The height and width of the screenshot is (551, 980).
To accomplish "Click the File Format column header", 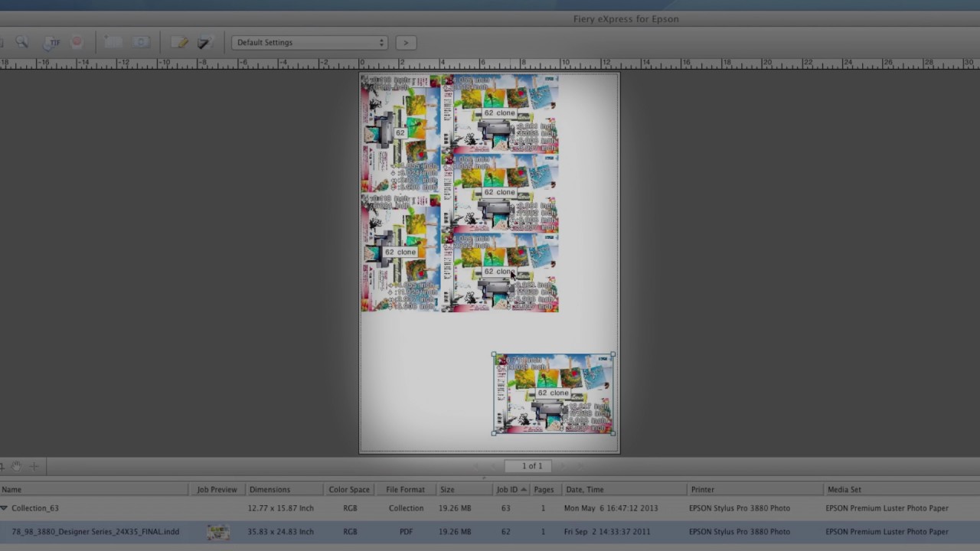I will point(405,490).
